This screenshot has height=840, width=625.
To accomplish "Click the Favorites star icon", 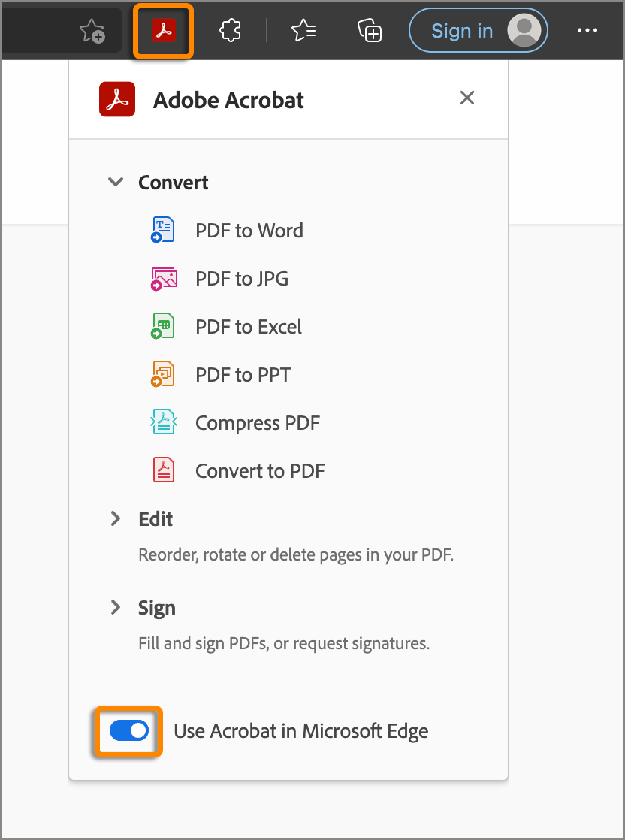I will 303,30.
